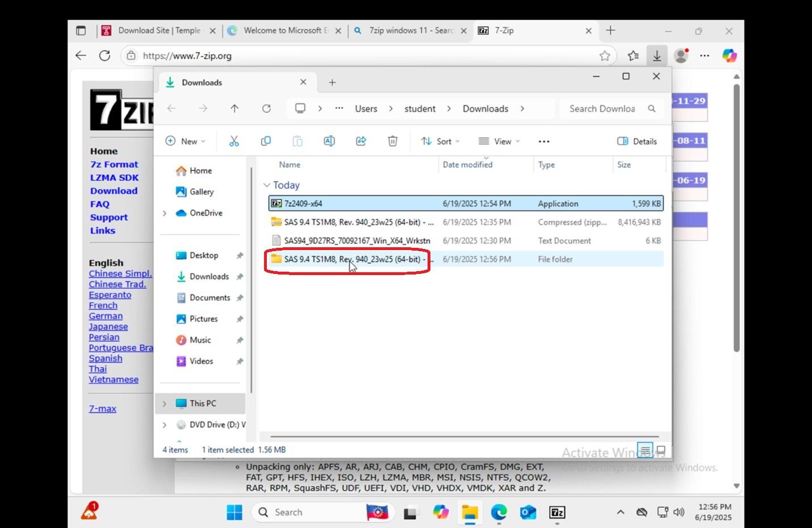Click the Explorer Back navigation arrow

point(171,109)
